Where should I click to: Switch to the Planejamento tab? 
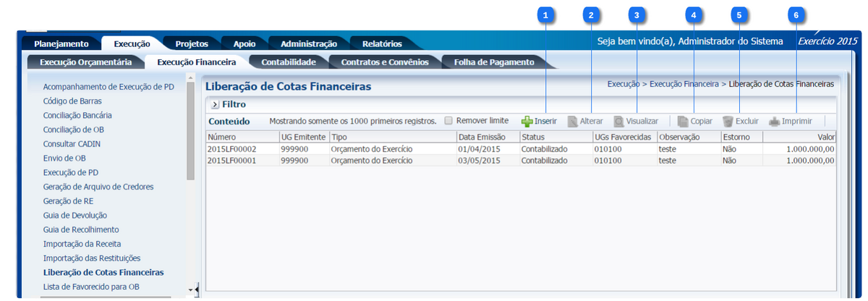61,44
